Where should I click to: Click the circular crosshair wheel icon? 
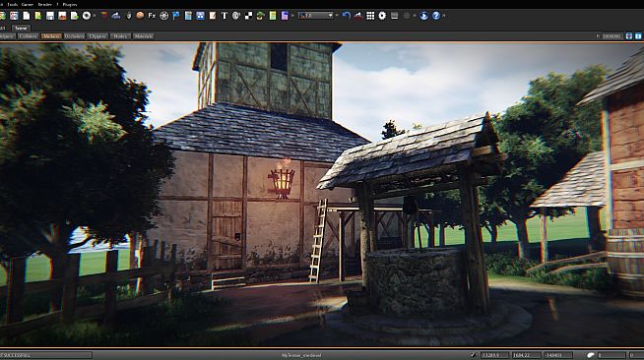click(x=163, y=16)
